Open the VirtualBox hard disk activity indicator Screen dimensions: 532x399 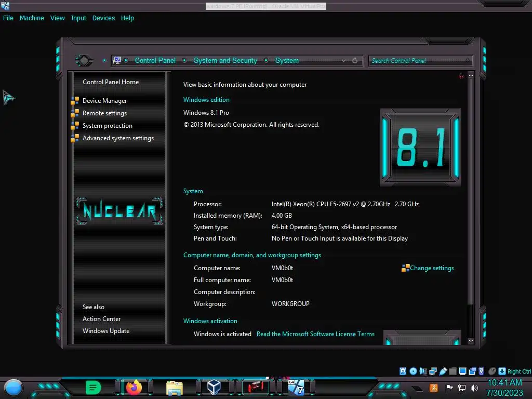[x=403, y=371]
